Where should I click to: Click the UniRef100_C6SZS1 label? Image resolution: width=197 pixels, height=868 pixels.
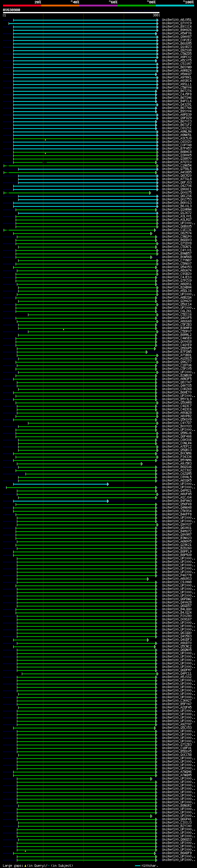point(176,128)
